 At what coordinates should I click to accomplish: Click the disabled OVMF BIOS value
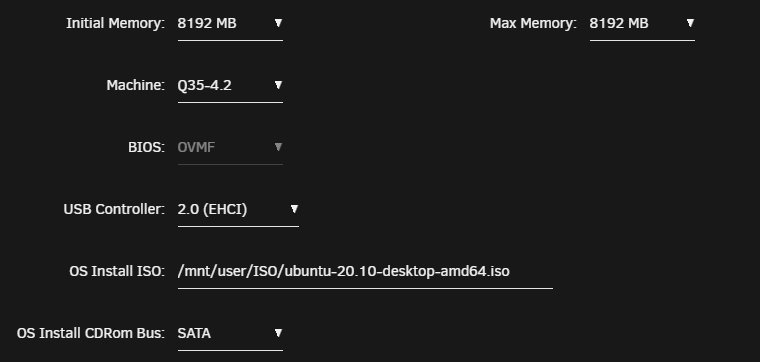196,147
